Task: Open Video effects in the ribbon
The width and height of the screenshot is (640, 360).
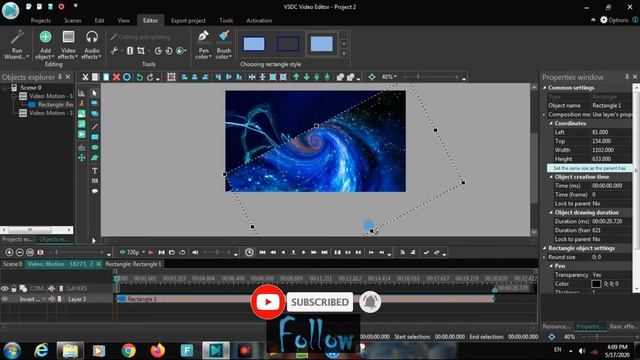Action: pyautogui.click(x=68, y=45)
